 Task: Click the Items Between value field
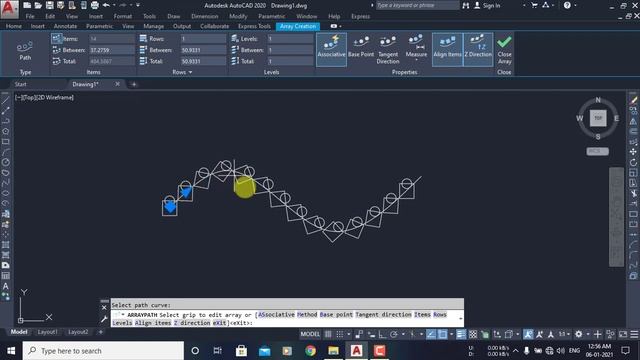point(111,50)
